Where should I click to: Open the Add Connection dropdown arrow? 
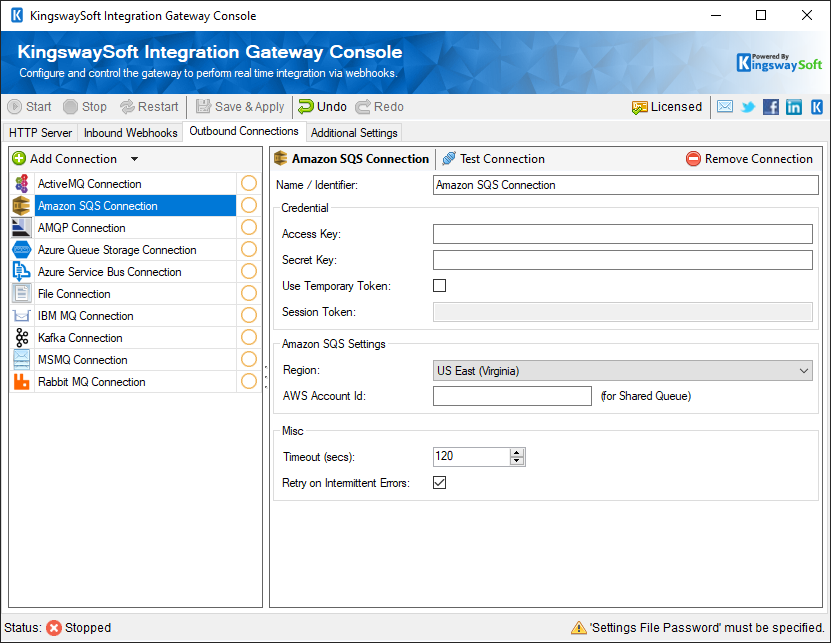coord(135,158)
